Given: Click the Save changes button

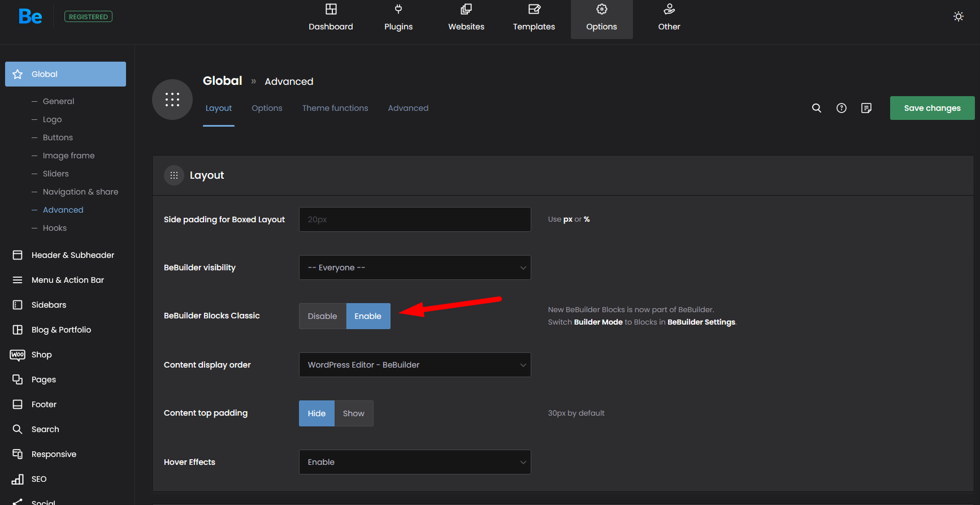Looking at the screenshot, I should pos(932,108).
